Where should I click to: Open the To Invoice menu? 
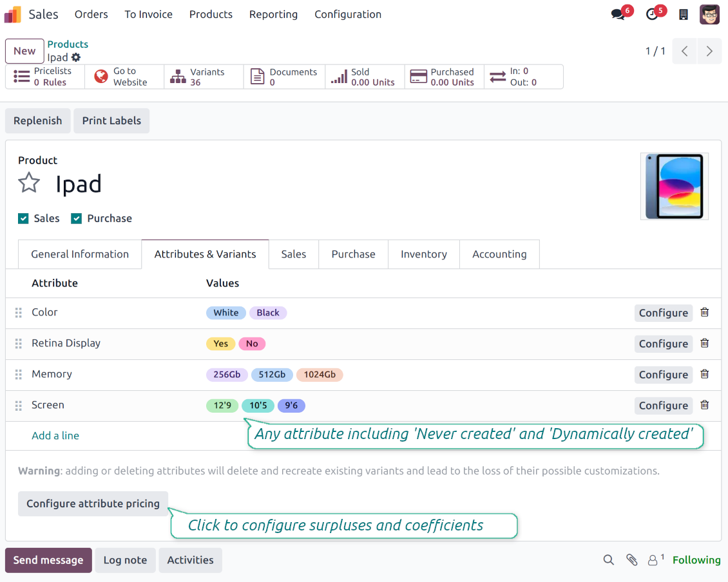149,14
